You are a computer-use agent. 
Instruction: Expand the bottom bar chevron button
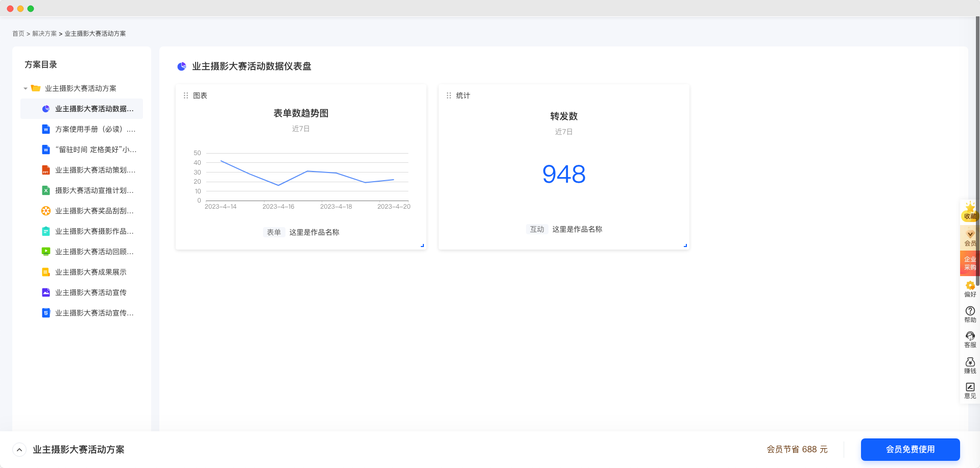(x=19, y=450)
